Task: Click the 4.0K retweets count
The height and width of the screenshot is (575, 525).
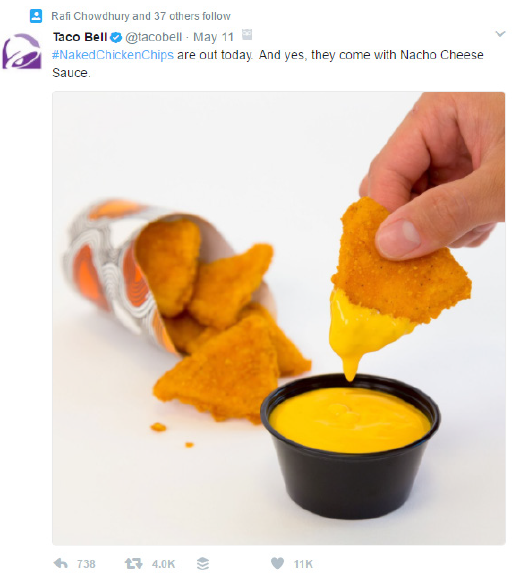Action: (164, 564)
